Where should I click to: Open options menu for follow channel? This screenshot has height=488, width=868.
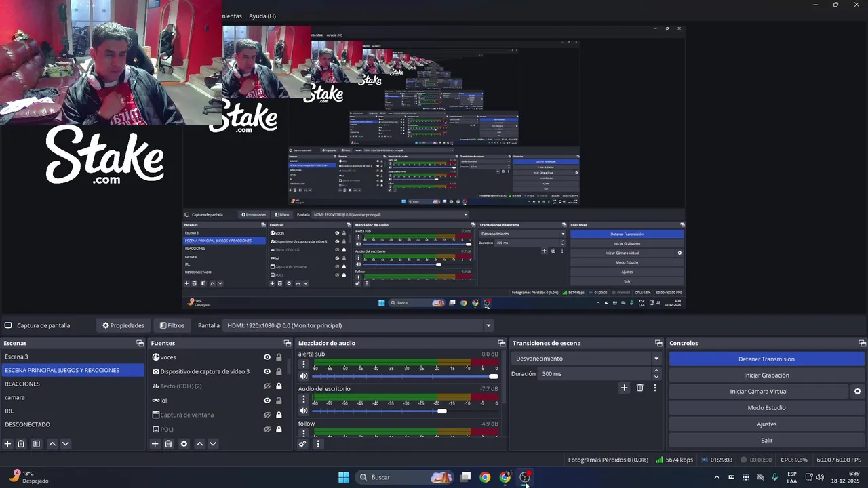click(304, 433)
